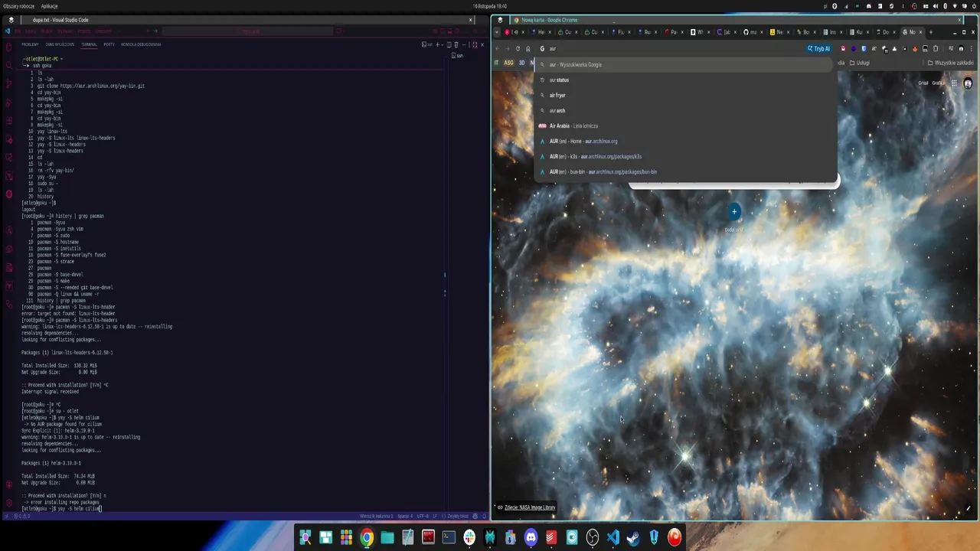Image resolution: width=980 pixels, height=551 pixels.
Task: Open NASA Image Library photo credit link
Action: tap(530, 507)
